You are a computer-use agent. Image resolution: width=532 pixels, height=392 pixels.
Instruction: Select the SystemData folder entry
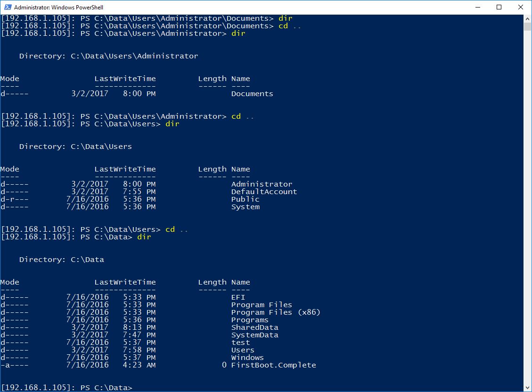click(x=255, y=335)
